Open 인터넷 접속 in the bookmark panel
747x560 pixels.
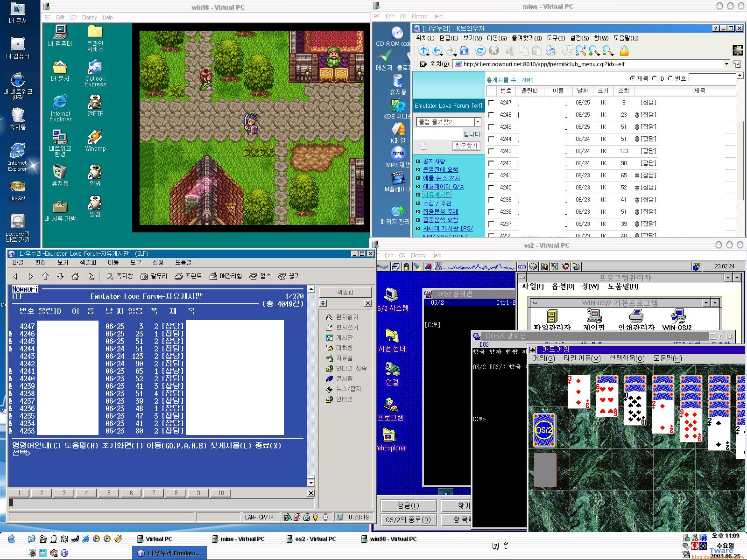[x=346, y=368]
